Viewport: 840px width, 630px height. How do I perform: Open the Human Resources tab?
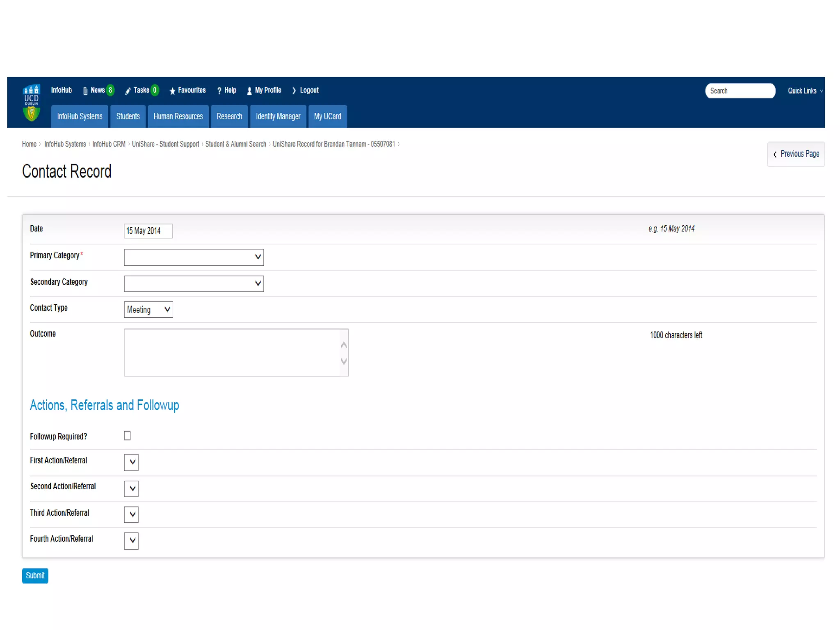pyautogui.click(x=178, y=116)
